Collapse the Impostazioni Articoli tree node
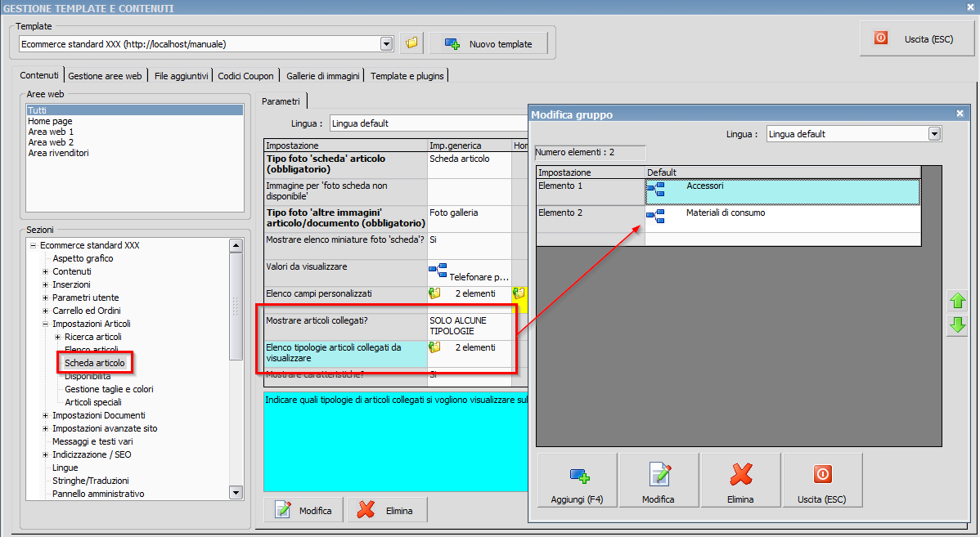This screenshot has height=537, width=980. [x=45, y=324]
